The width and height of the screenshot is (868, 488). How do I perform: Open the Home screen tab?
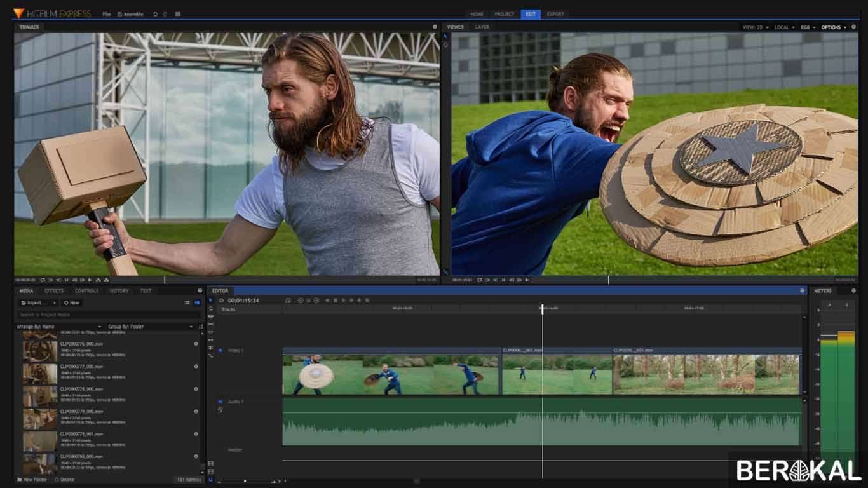[x=477, y=14]
